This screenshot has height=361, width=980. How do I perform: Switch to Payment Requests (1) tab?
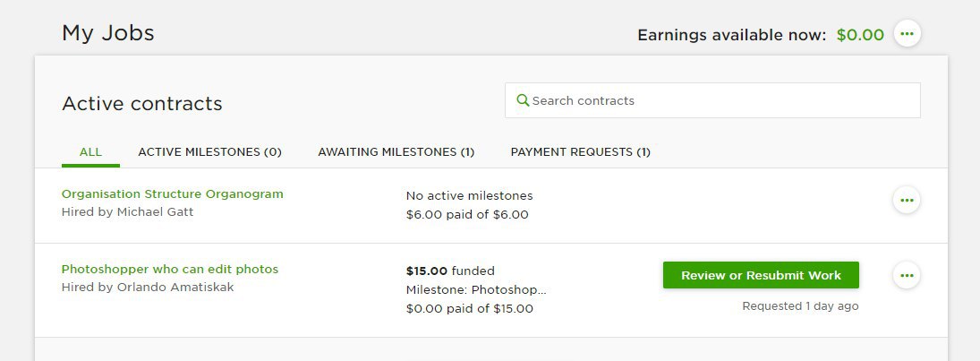(x=581, y=152)
